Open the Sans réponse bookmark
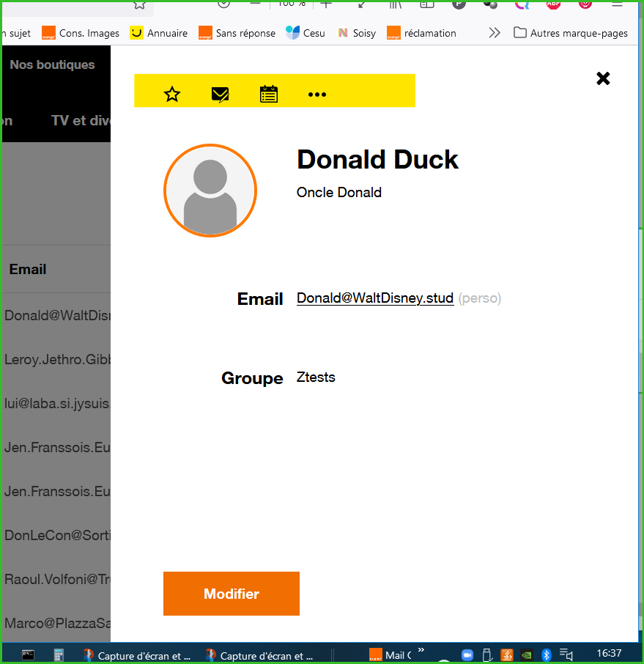This screenshot has width=644, height=664. (237, 33)
